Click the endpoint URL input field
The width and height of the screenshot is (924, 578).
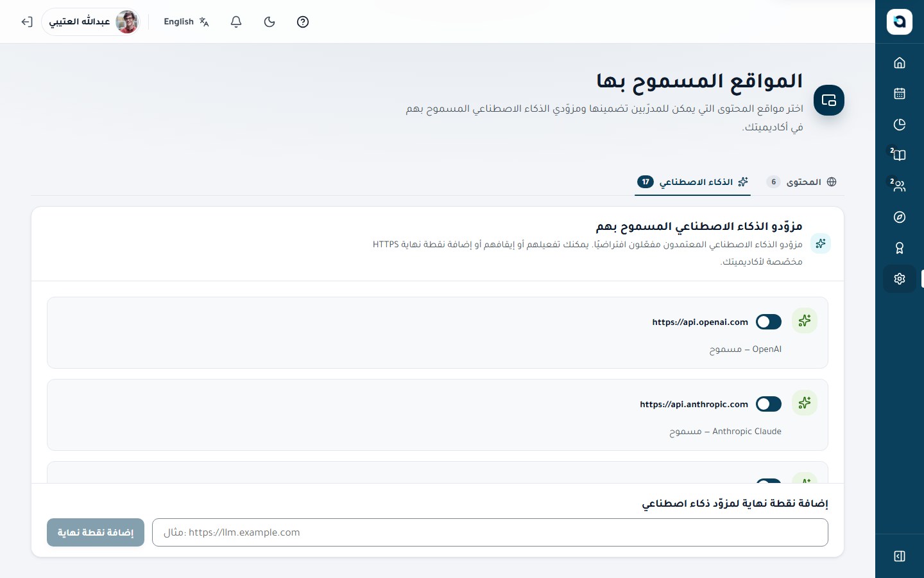coord(490,532)
